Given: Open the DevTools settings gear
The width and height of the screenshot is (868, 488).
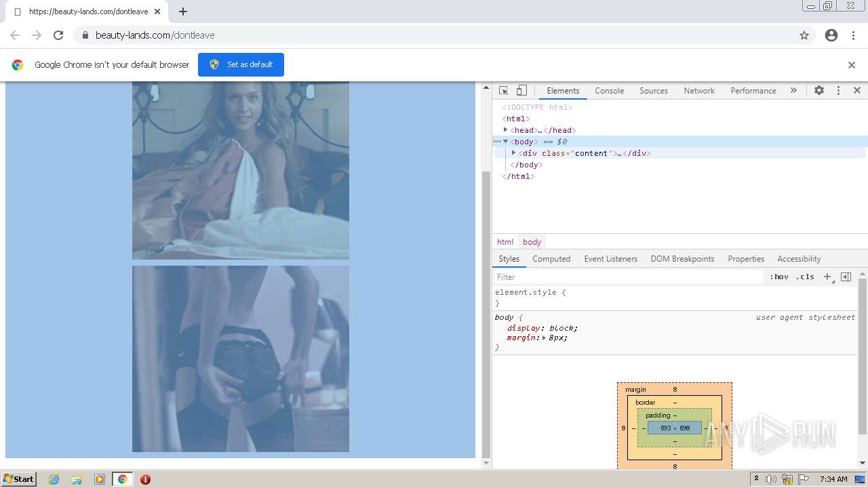Looking at the screenshot, I should click(x=819, y=90).
